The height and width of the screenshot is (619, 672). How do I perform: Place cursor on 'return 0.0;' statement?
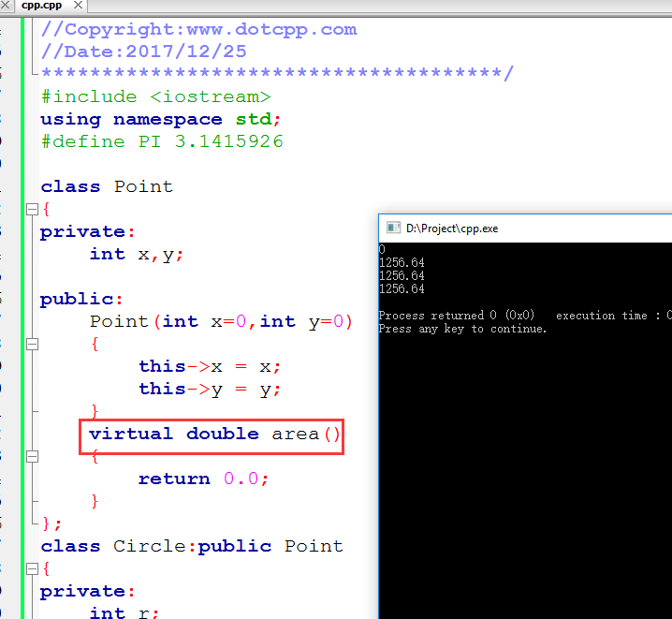[203, 479]
